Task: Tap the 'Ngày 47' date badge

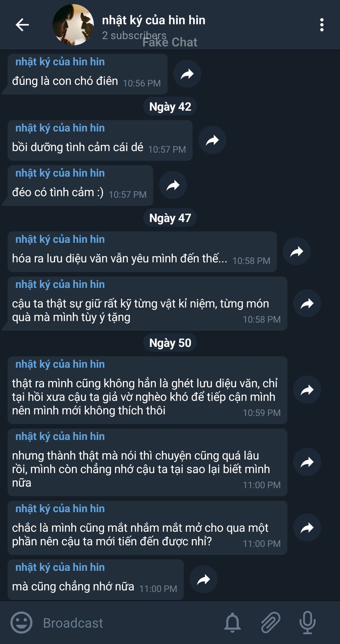Action: click(x=170, y=218)
